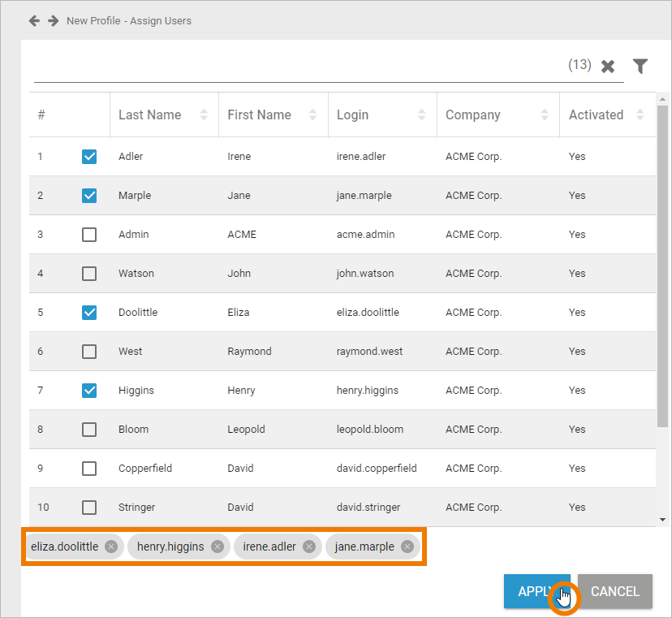Remove the henry.higgins chip
The width and height of the screenshot is (672, 618).
tap(218, 547)
